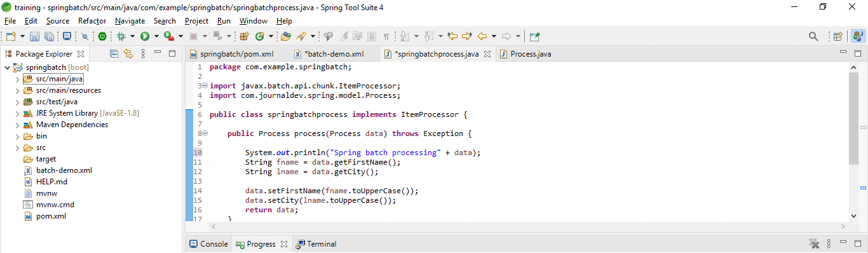
Task: Click the New Java Class green icon
Action: coord(259,36)
